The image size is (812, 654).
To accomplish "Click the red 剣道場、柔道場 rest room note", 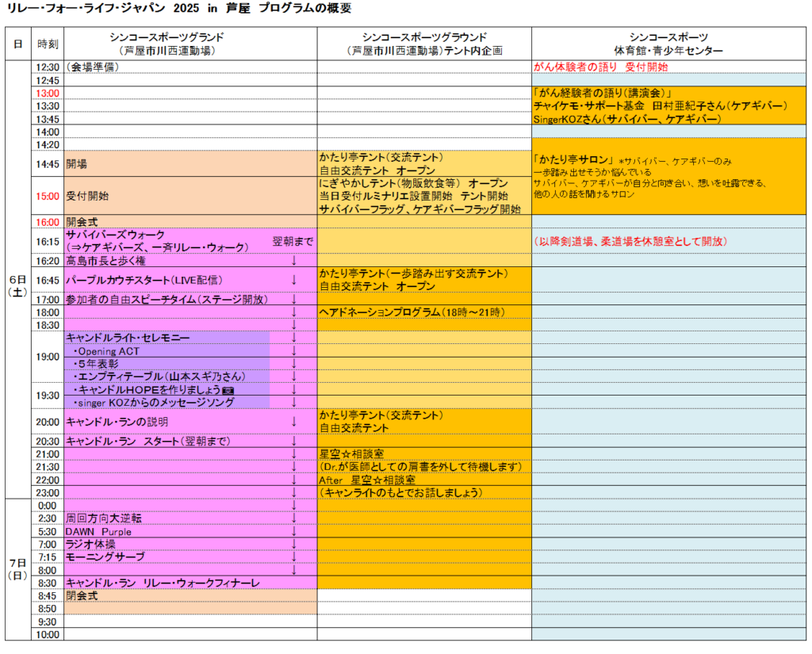I will click(630, 241).
